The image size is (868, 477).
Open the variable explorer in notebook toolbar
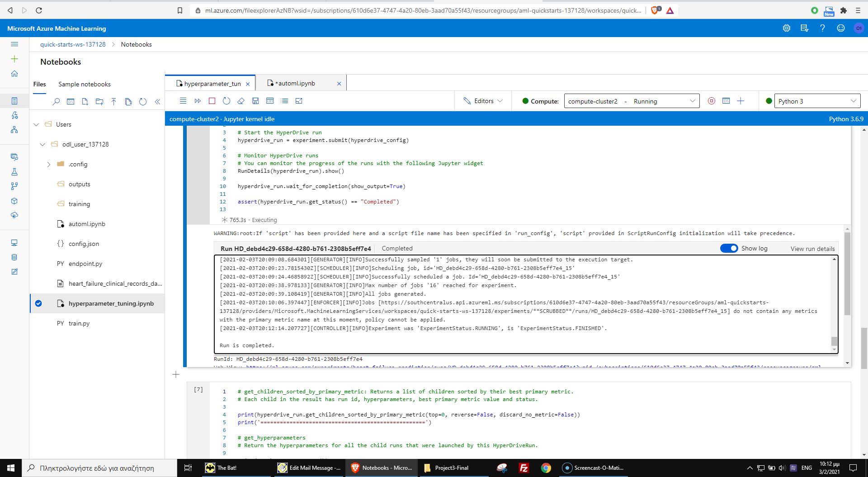(270, 101)
